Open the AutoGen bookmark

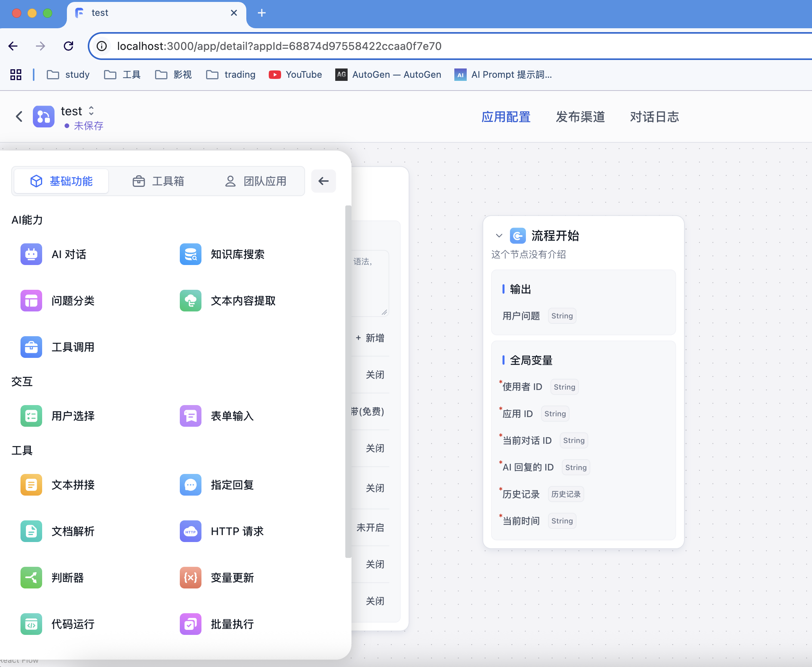point(388,75)
